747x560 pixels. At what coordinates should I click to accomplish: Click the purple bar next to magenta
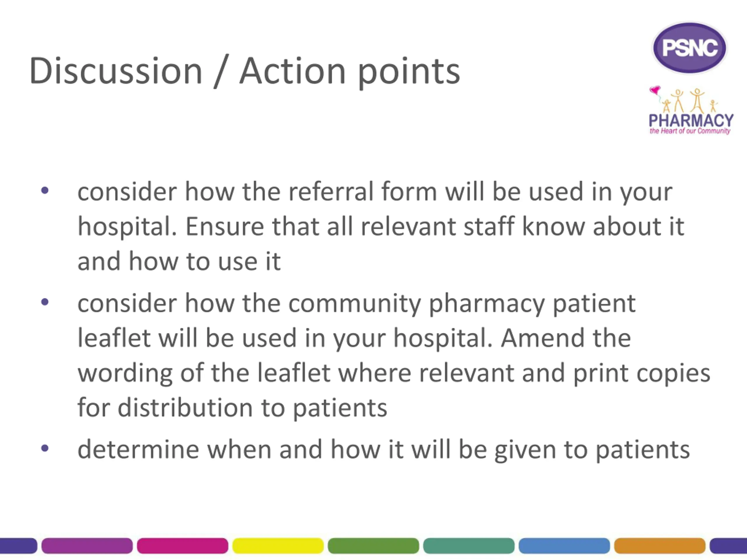[87, 545]
